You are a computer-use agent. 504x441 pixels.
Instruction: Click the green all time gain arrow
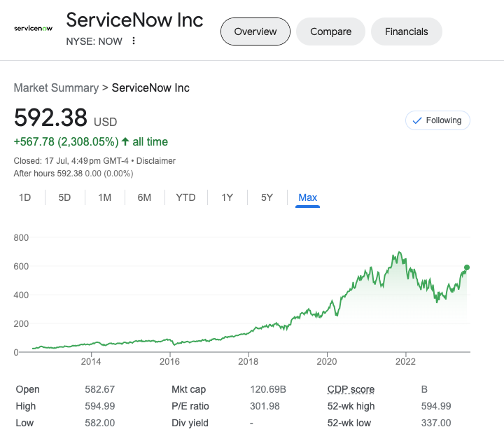tap(125, 141)
